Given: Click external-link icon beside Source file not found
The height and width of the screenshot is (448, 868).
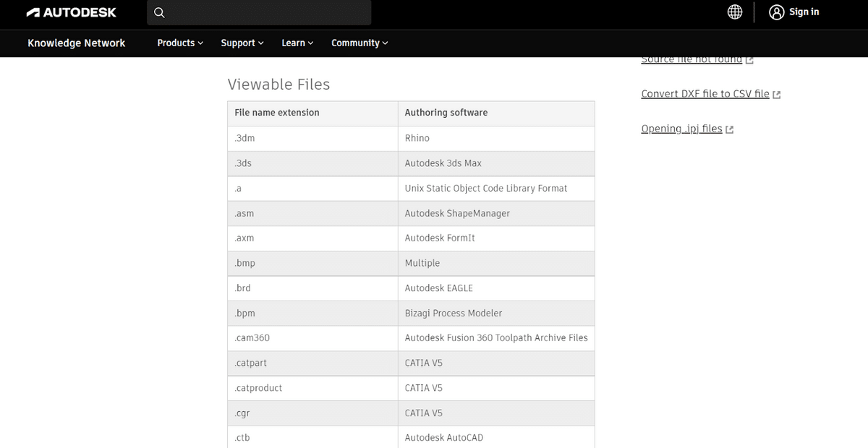Looking at the screenshot, I should click(749, 60).
